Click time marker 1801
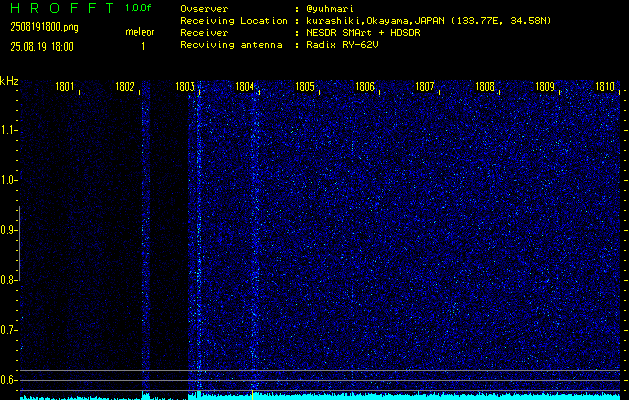The width and height of the screenshot is (629, 400). [x=65, y=87]
